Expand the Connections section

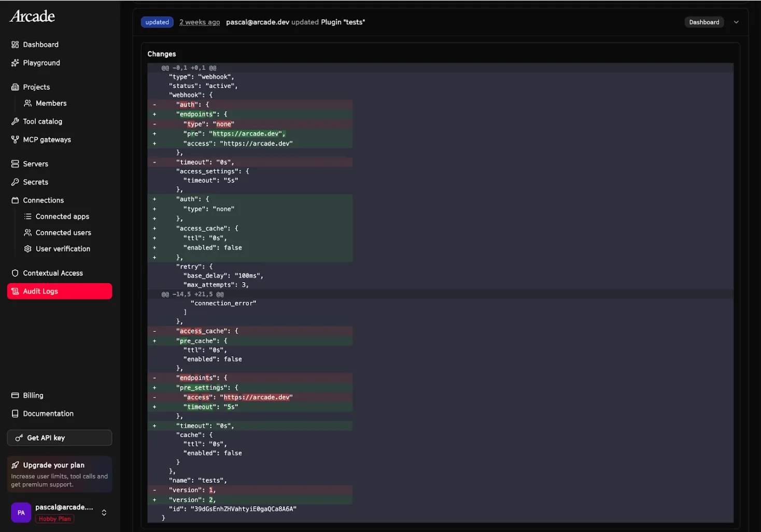(x=43, y=200)
